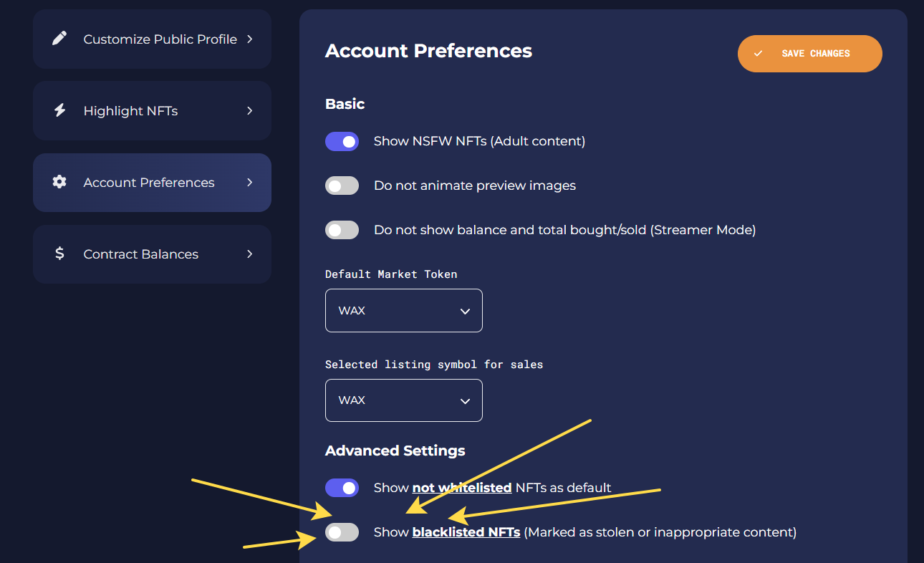924x563 pixels.
Task: Click the Save Changes button
Action: click(x=810, y=54)
